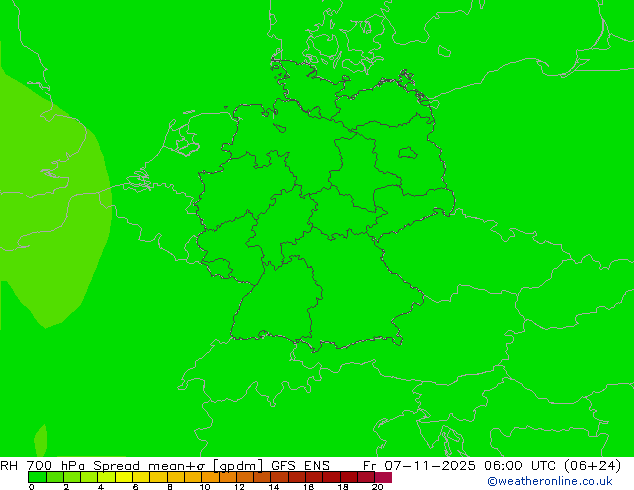Click the legend label '14'
The height and width of the screenshot is (490, 634).
click(x=274, y=487)
